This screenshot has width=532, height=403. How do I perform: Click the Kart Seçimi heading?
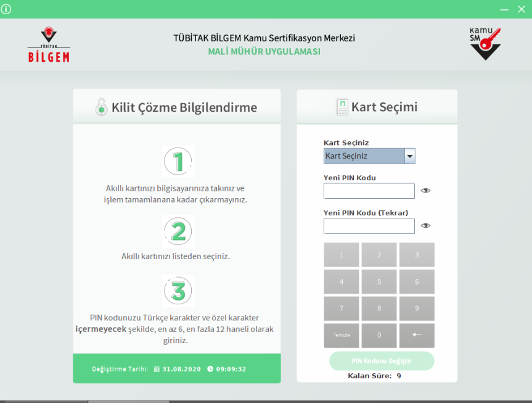(x=384, y=107)
